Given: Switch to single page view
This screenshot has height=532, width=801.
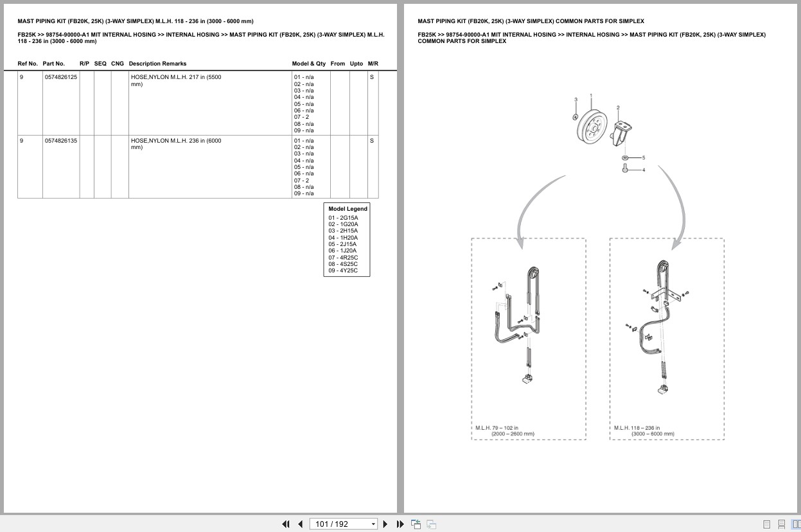Looking at the screenshot, I should (766, 524).
